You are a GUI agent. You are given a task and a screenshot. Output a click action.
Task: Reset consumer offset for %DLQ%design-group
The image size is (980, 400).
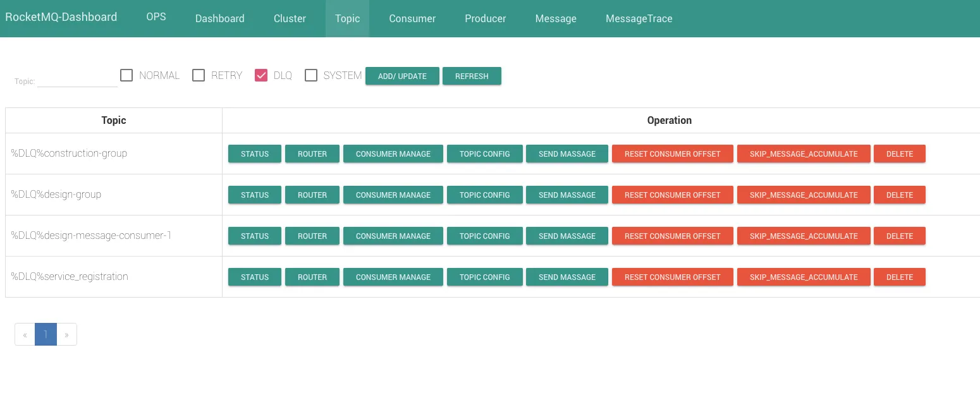tap(672, 195)
